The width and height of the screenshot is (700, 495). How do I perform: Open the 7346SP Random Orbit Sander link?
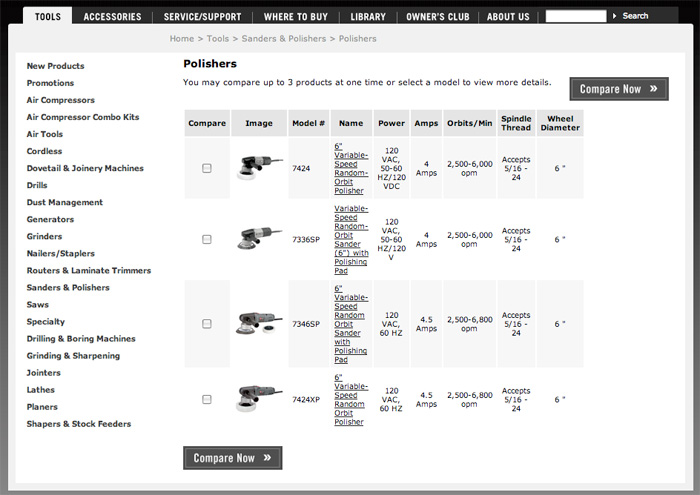(351, 324)
